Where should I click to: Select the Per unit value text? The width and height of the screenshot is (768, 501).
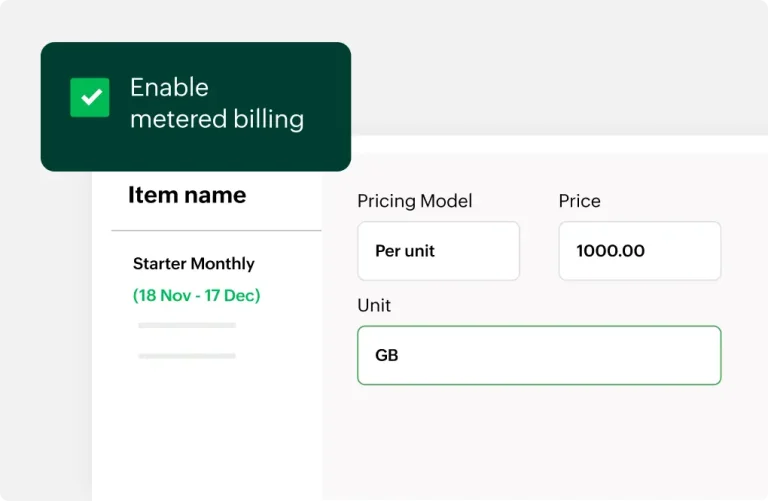404,251
